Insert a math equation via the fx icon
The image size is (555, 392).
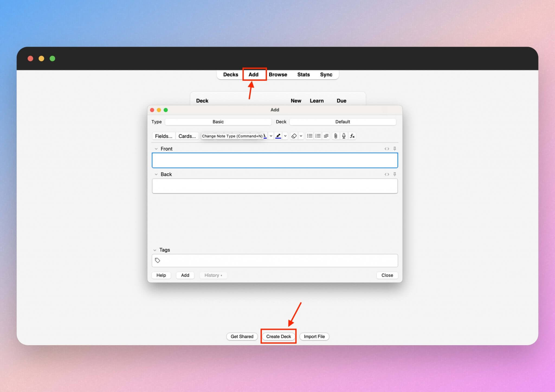coord(352,136)
